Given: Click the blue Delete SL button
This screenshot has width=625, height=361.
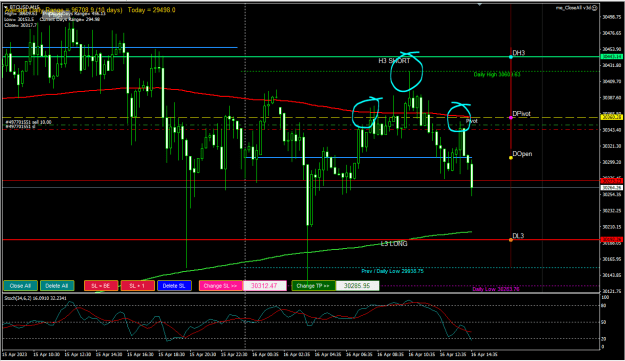Looking at the screenshot, I should [x=175, y=286].
